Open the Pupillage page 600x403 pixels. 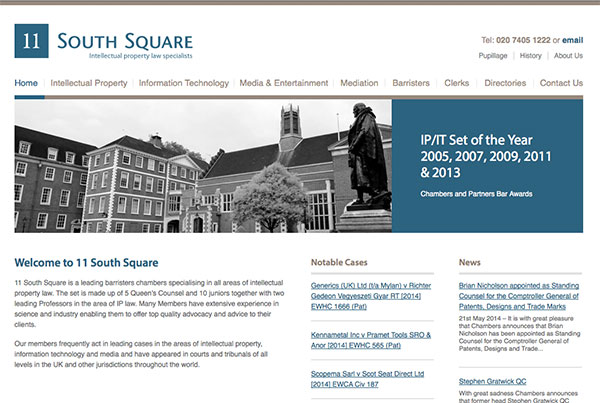pos(492,56)
